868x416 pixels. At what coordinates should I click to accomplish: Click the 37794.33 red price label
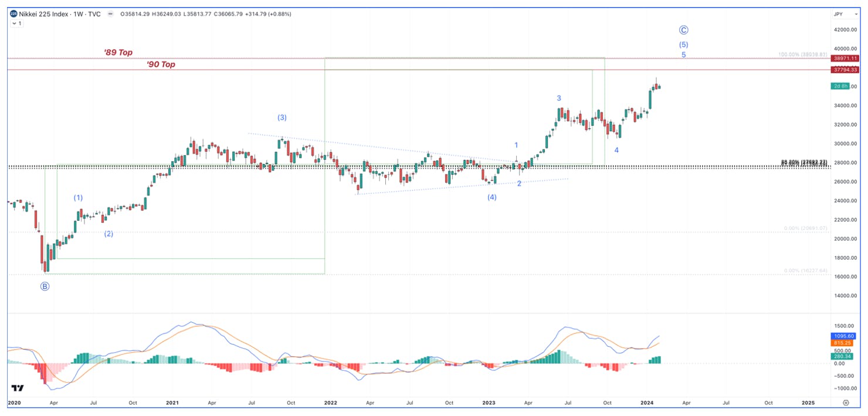tap(845, 70)
